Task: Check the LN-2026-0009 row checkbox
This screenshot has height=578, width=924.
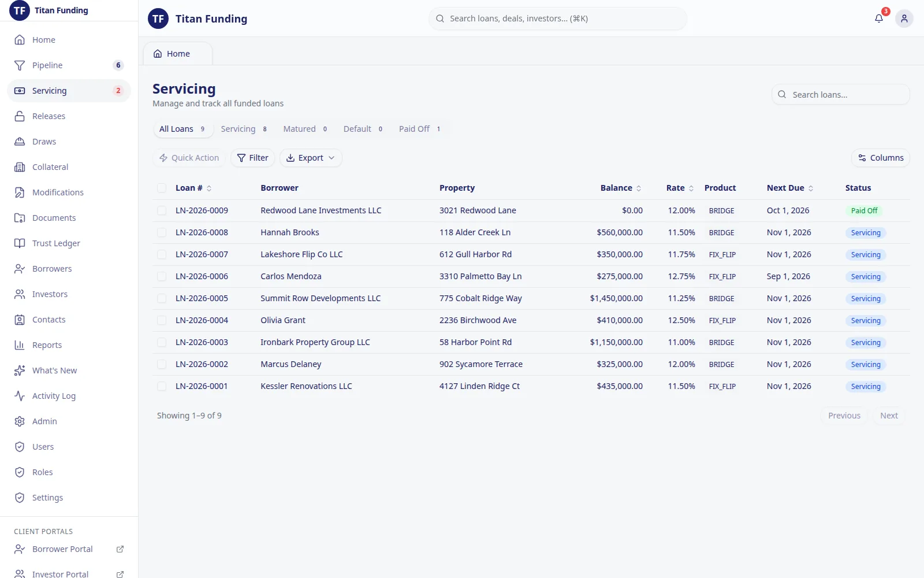Action: 162,210
